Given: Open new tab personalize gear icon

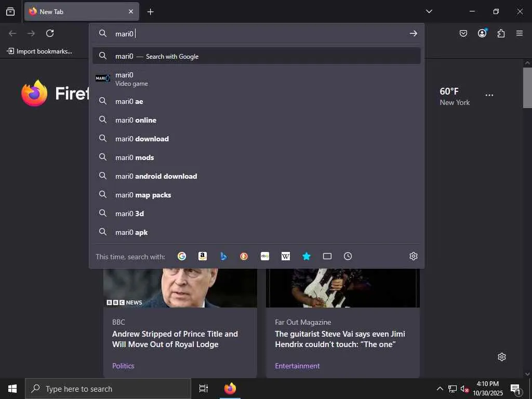Looking at the screenshot, I should tap(502, 357).
